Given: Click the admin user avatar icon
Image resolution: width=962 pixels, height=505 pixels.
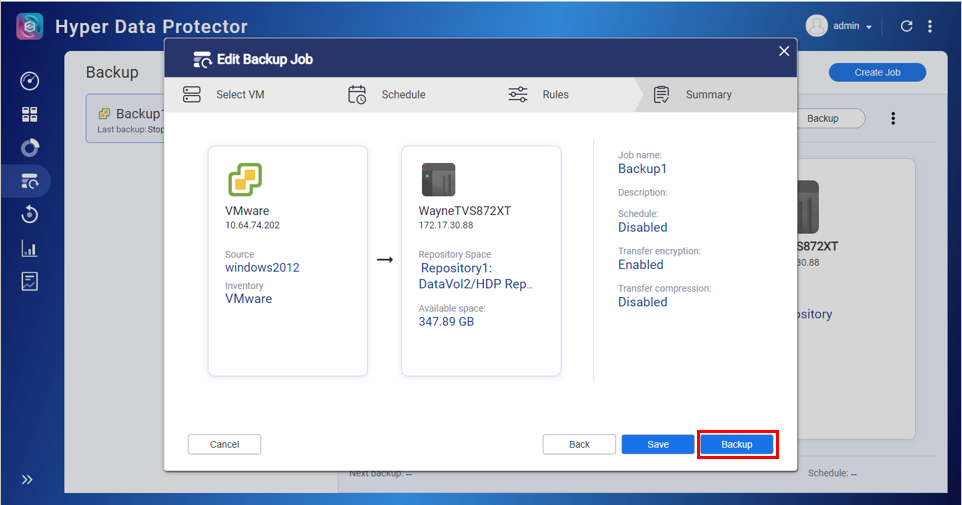Looking at the screenshot, I should coord(817,26).
